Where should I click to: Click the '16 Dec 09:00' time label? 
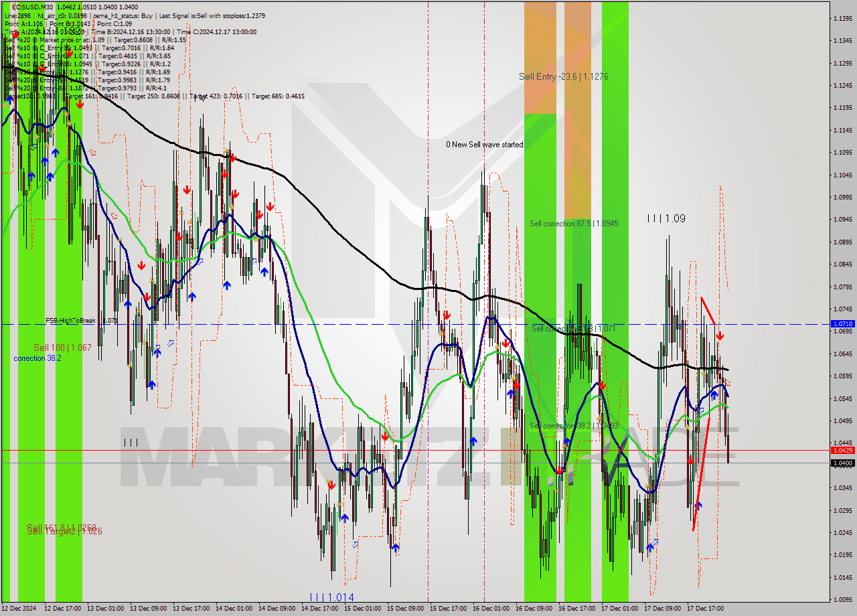click(x=534, y=609)
